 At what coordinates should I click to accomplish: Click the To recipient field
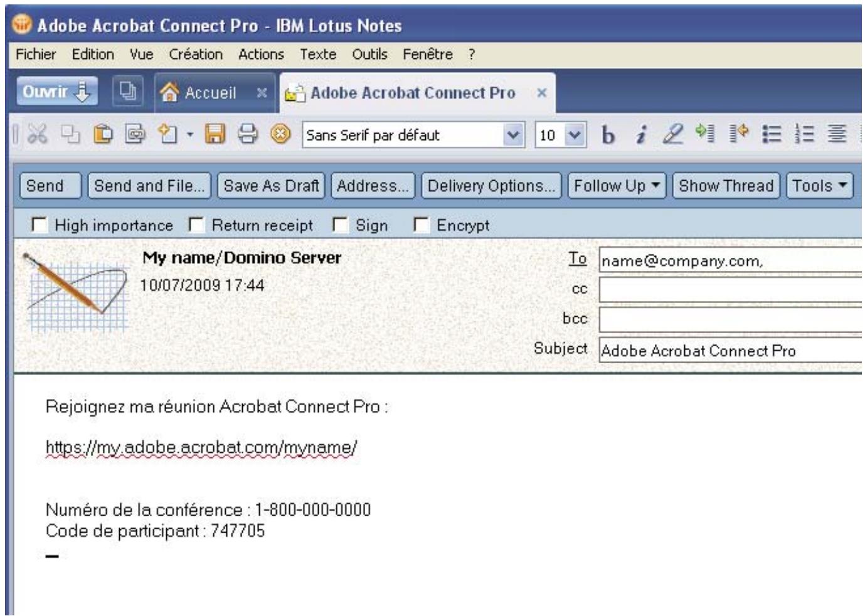coord(731,260)
